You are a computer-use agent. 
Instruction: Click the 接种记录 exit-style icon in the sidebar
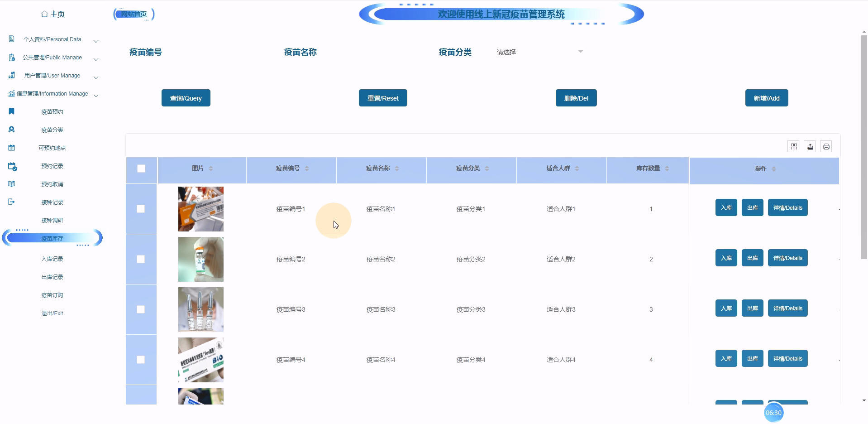[x=11, y=202]
